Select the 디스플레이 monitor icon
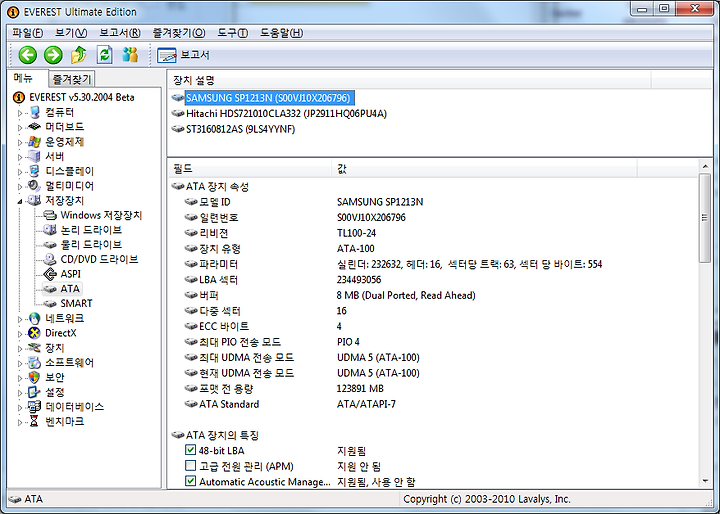 (34, 171)
